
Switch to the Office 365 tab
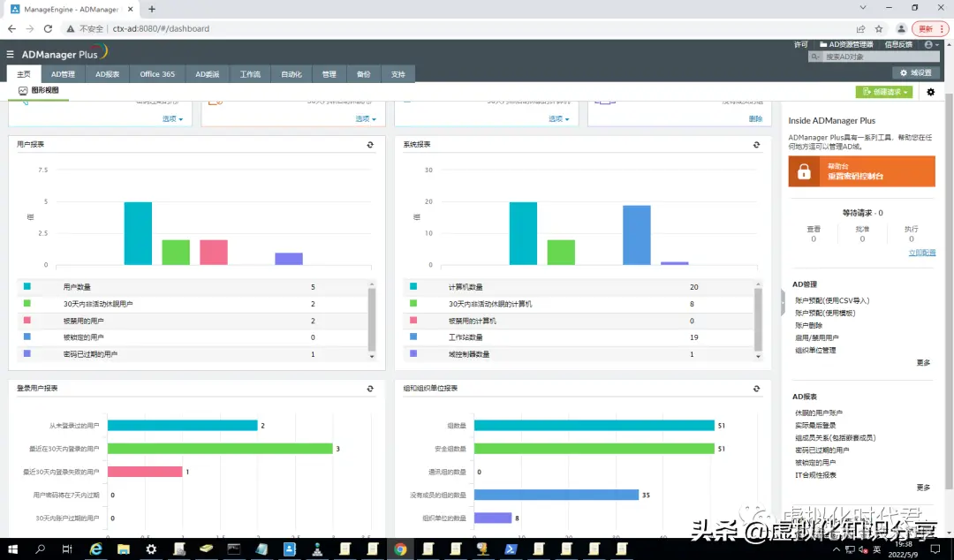click(156, 73)
